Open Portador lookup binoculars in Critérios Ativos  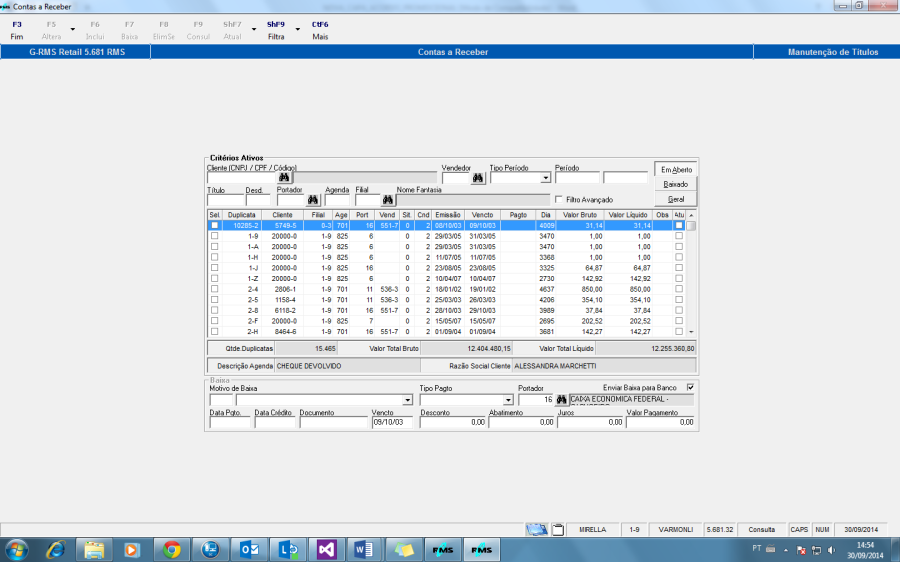click(313, 200)
